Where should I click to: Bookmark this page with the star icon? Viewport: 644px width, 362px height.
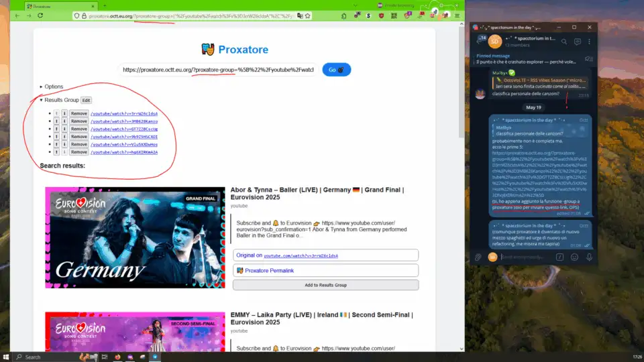[308, 16]
